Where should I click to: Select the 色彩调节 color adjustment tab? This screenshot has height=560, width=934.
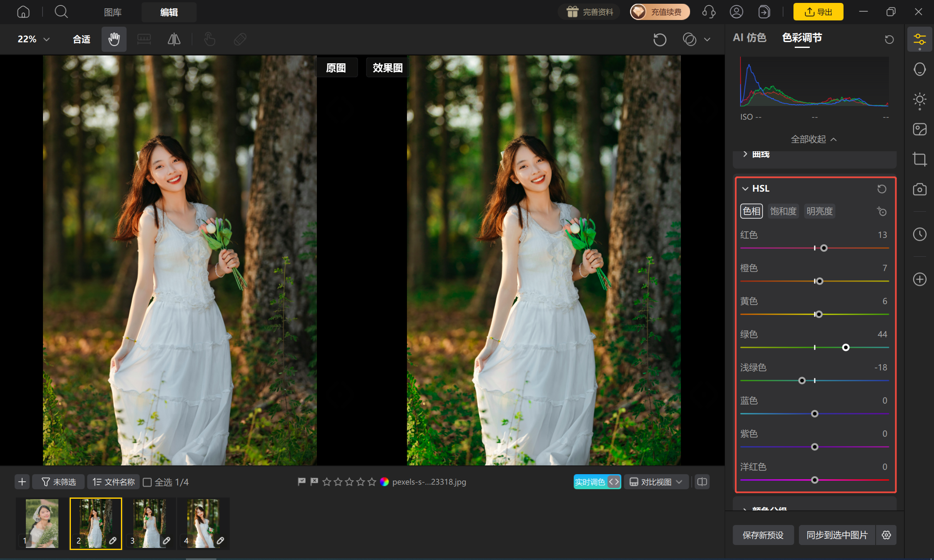click(x=802, y=38)
